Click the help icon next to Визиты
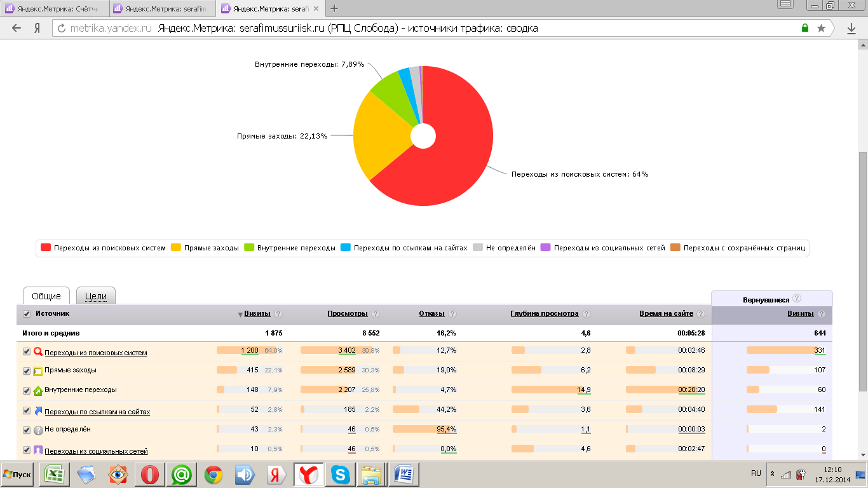 click(278, 314)
